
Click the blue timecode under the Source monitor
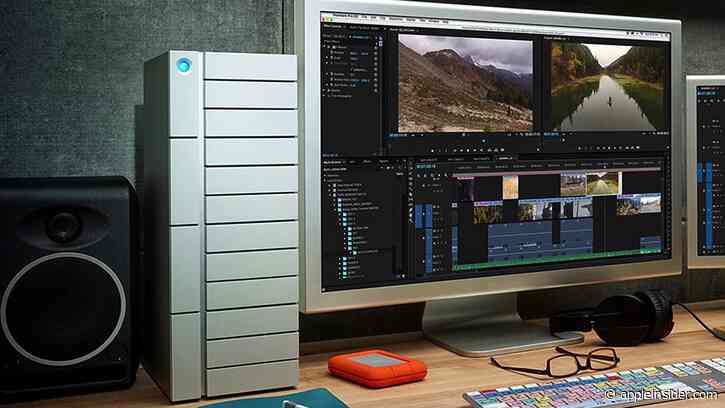click(398, 136)
